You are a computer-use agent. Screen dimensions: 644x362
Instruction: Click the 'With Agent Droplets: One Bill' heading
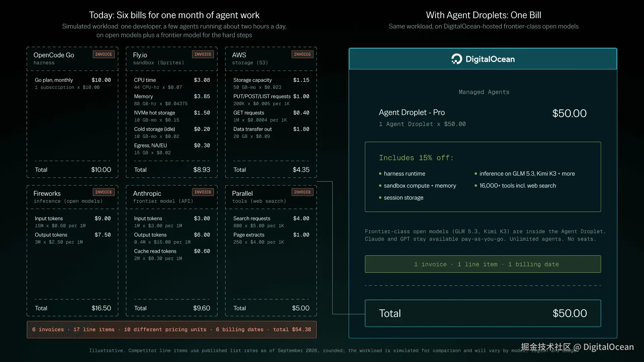click(x=483, y=15)
